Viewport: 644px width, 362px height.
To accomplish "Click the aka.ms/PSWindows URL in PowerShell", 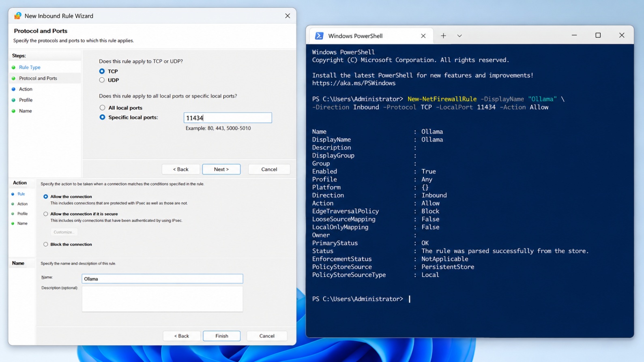I will (354, 83).
